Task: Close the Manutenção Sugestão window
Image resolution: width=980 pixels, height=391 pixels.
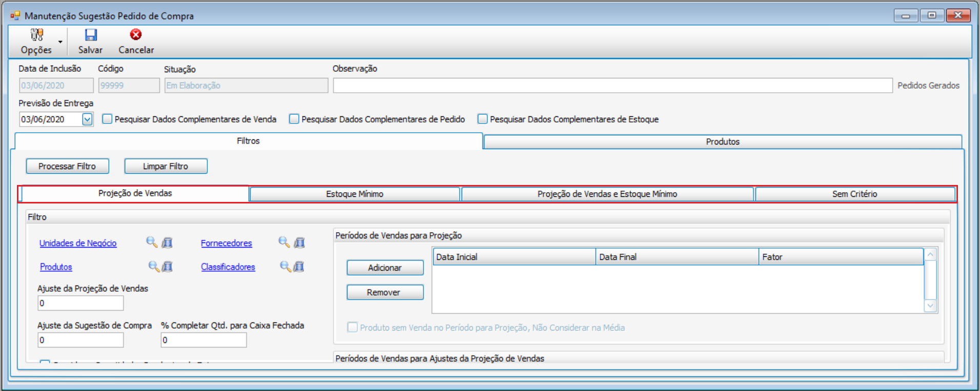Action: click(958, 15)
